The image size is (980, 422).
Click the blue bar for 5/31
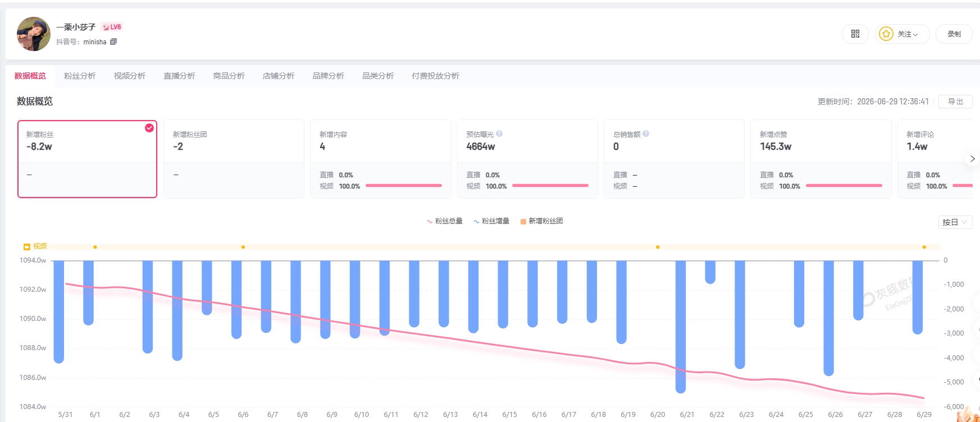(59, 312)
